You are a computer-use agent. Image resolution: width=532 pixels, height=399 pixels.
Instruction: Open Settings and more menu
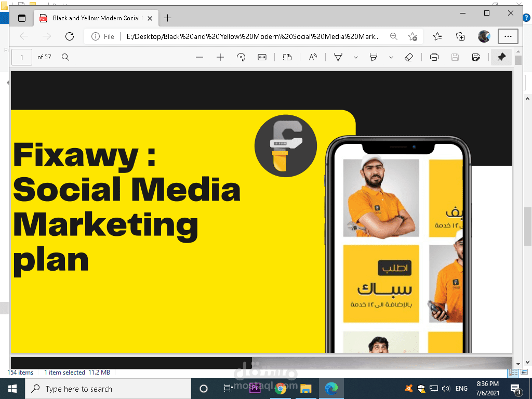(508, 36)
